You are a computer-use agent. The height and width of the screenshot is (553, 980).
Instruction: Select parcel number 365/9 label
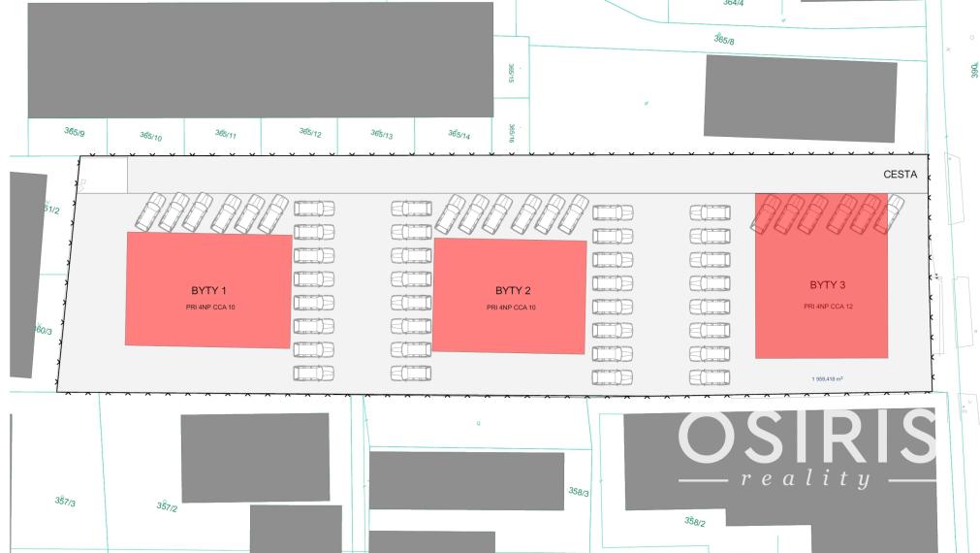[74, 133]
